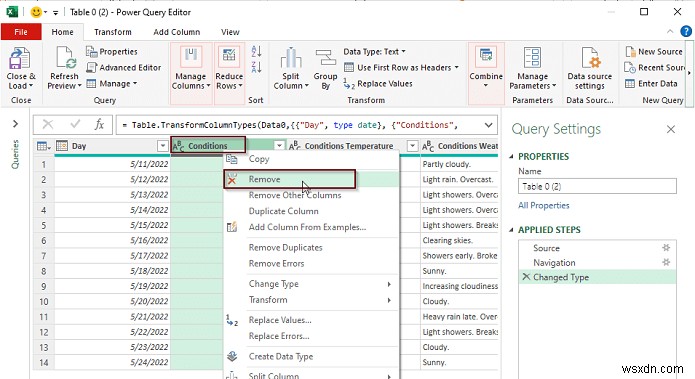Open Manage Parameters

point(532,69)
